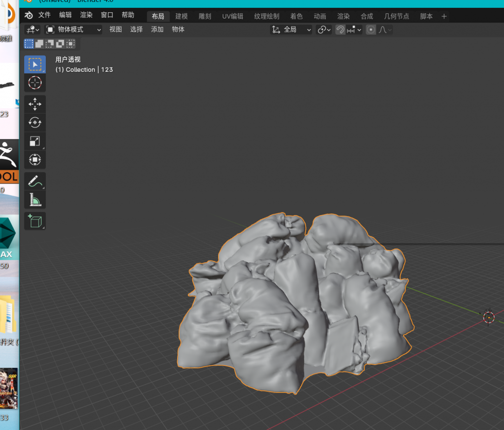The image size is (504, 430).
Task: Open the 编辑 menu
Action: point(65,15)
